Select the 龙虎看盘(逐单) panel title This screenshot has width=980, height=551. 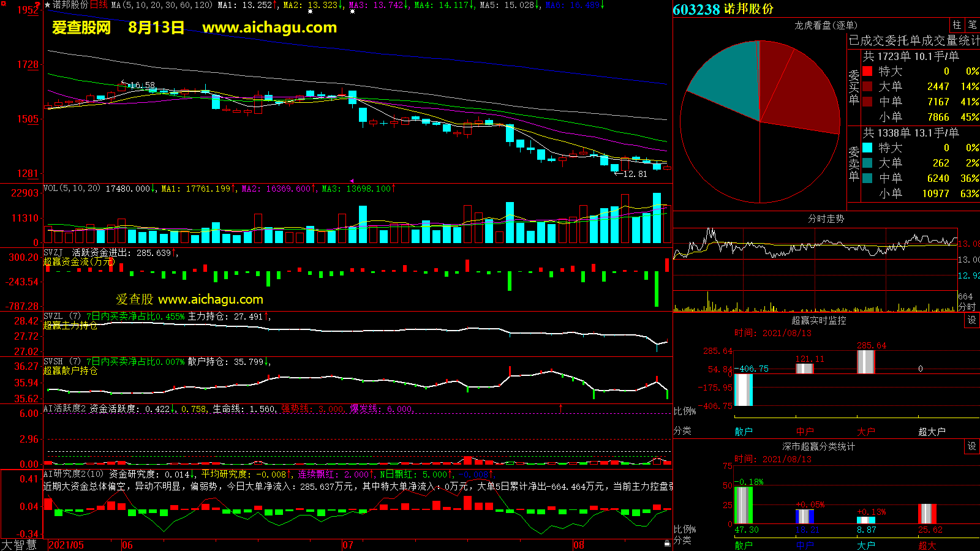[826, 25]
